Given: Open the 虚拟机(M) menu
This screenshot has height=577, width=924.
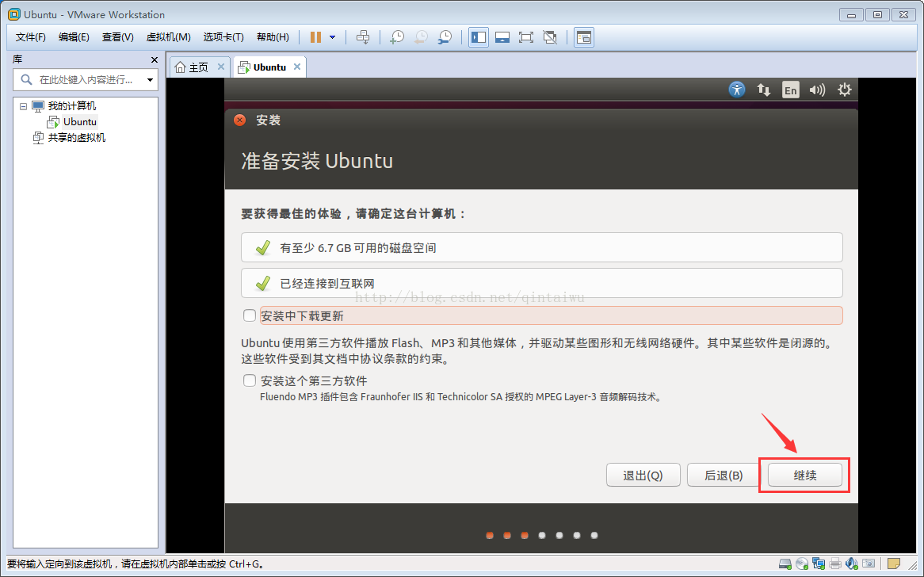Looking at the screenshot, I should (168, 37).
